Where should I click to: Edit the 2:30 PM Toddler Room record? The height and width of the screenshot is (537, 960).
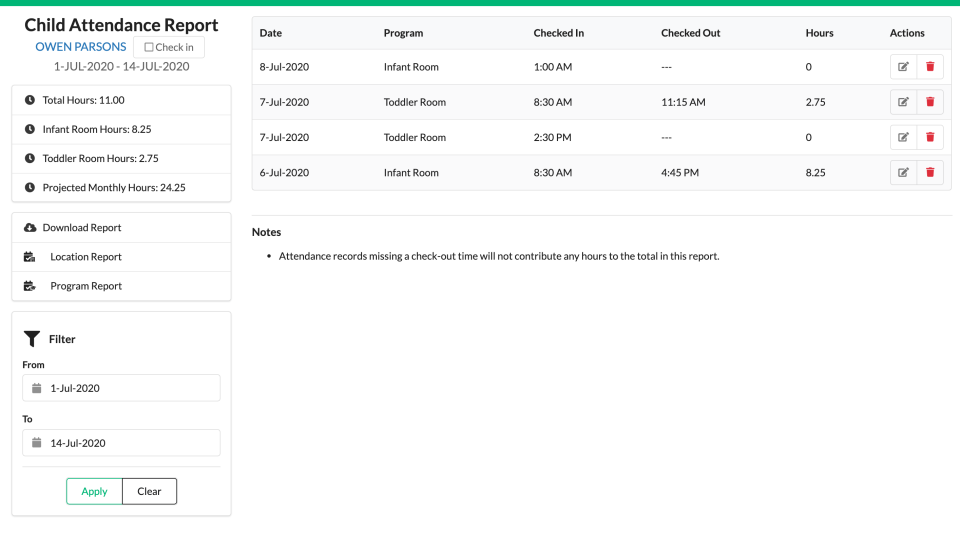click(x=903, y=137)
